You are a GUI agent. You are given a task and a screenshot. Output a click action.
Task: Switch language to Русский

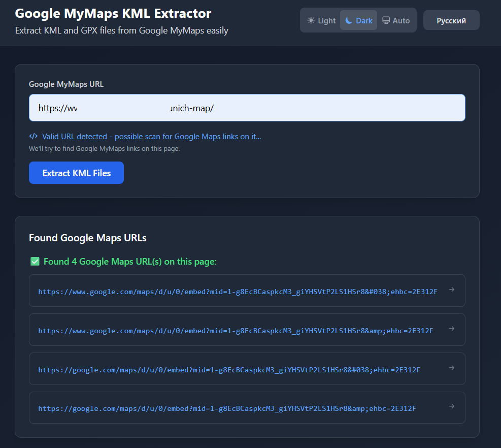coord(451,20)
